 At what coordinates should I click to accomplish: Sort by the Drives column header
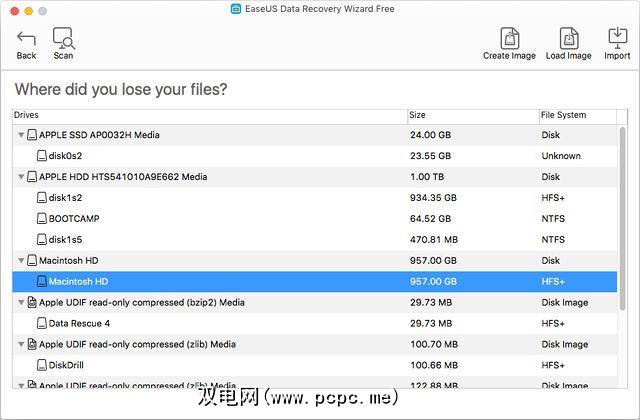click(x=210, y=116)
